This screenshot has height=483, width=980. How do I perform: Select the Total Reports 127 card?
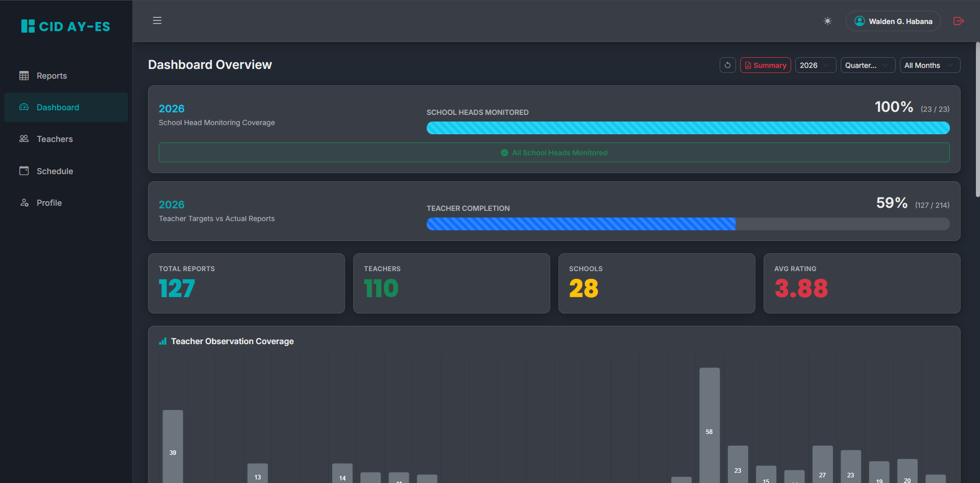[x=247, y=283]
